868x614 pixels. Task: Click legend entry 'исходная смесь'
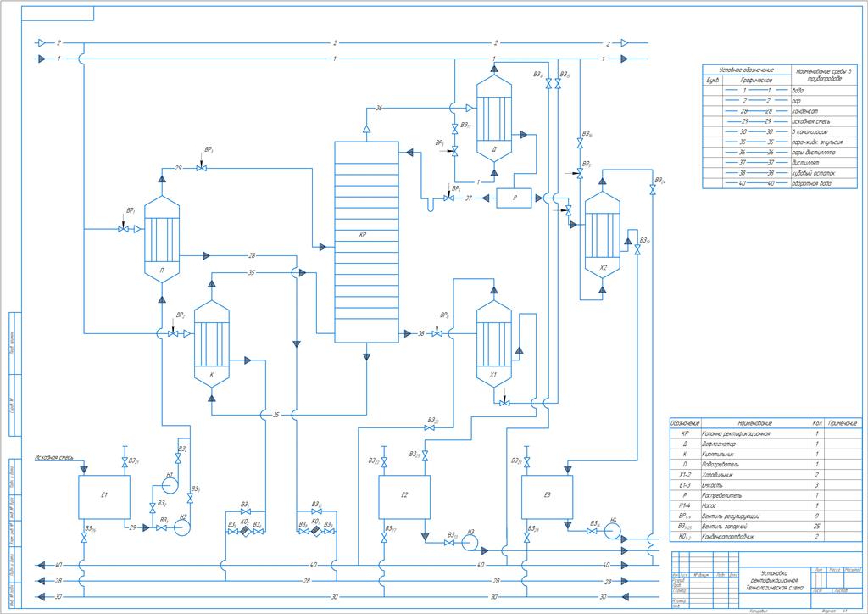(x=811, y=121)
